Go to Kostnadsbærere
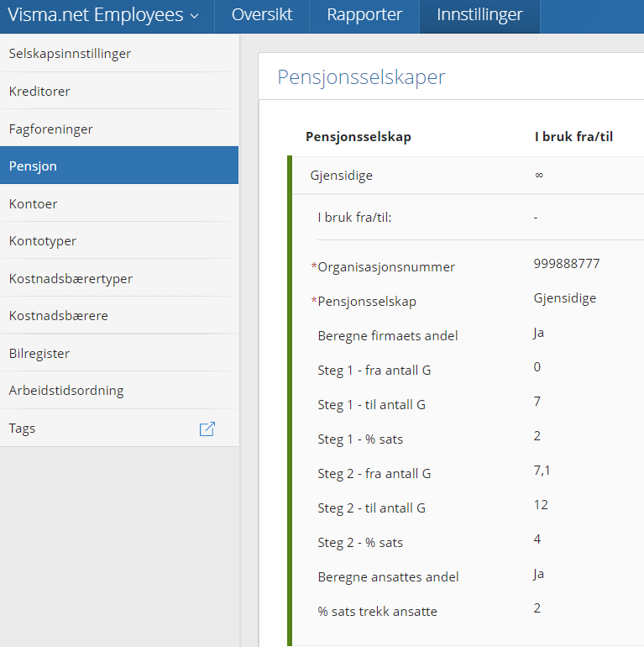This screenshot has height=647, width=644. pyautogui.click(x=119, y=315)
